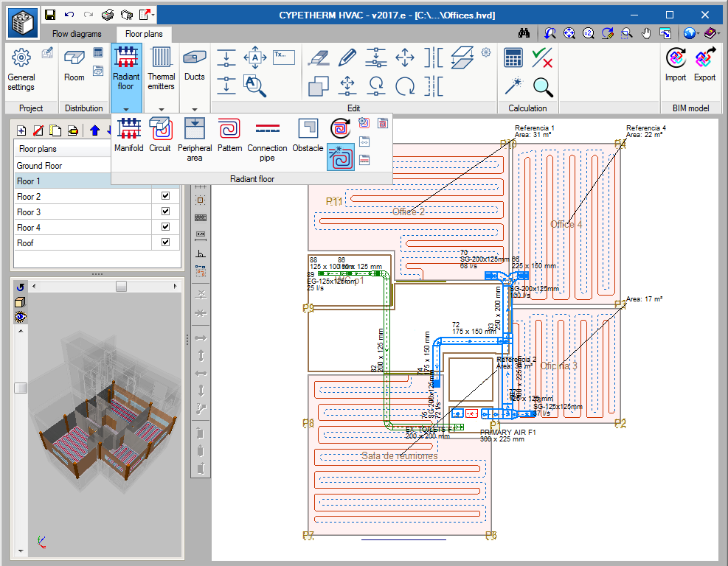Click the eraser Delete tool in Edit
Screen dimensions: 728x566
coord(316,57)
